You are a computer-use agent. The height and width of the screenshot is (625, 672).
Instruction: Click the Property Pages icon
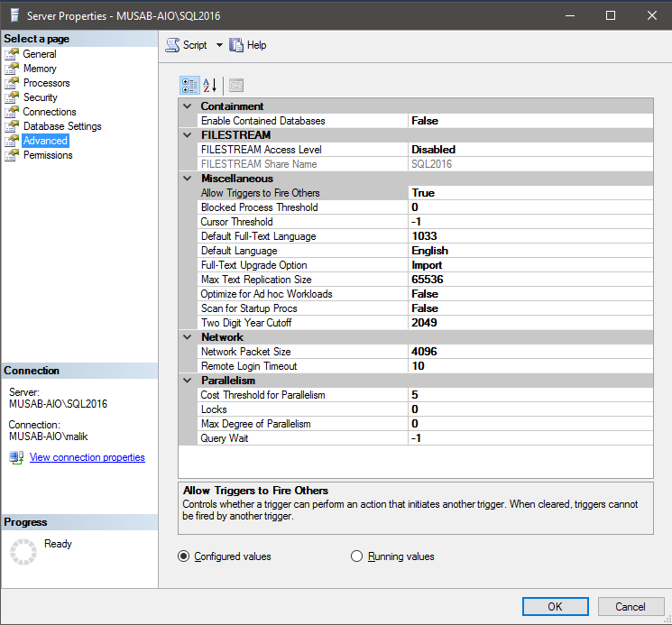click(236, 86)
